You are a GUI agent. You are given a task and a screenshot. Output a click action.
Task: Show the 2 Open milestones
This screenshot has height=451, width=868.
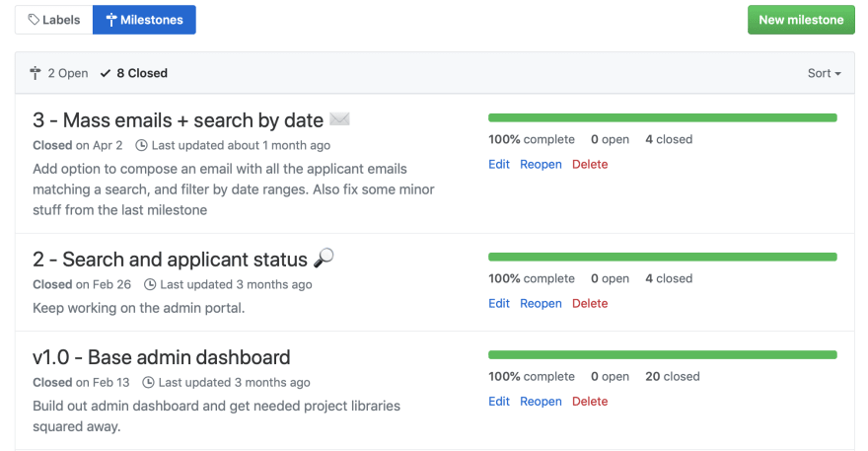click(x=58, y=73)
